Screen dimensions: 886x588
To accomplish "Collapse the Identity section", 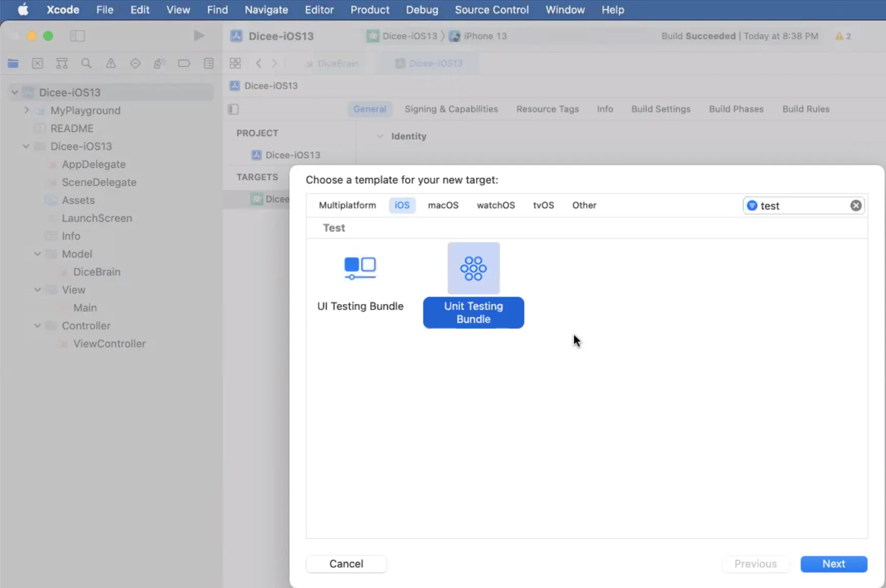I will point(380,136).
